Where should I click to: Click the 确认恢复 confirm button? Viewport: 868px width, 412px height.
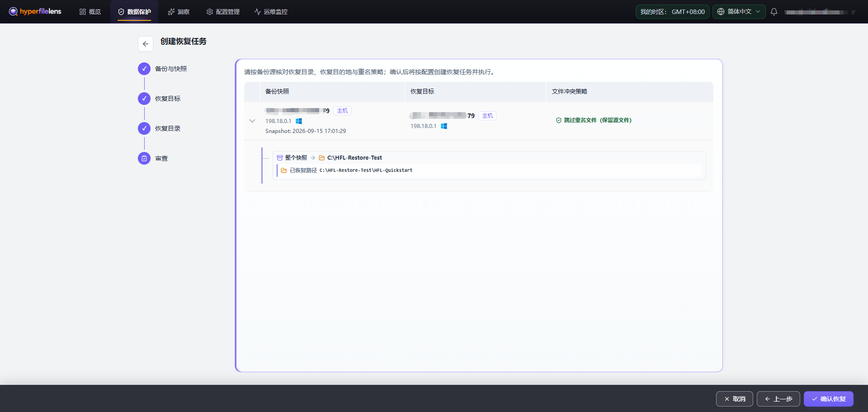pyautogui.click(x=829, y=399)
